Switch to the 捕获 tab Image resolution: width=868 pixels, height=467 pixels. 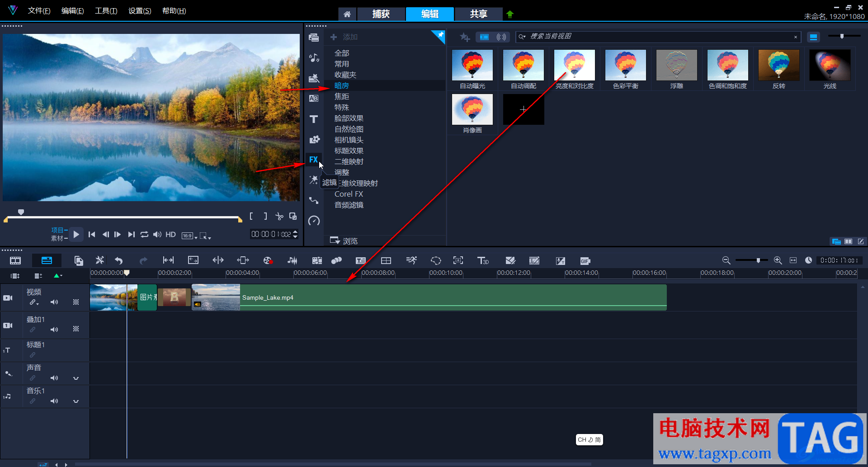pos(381,14)
